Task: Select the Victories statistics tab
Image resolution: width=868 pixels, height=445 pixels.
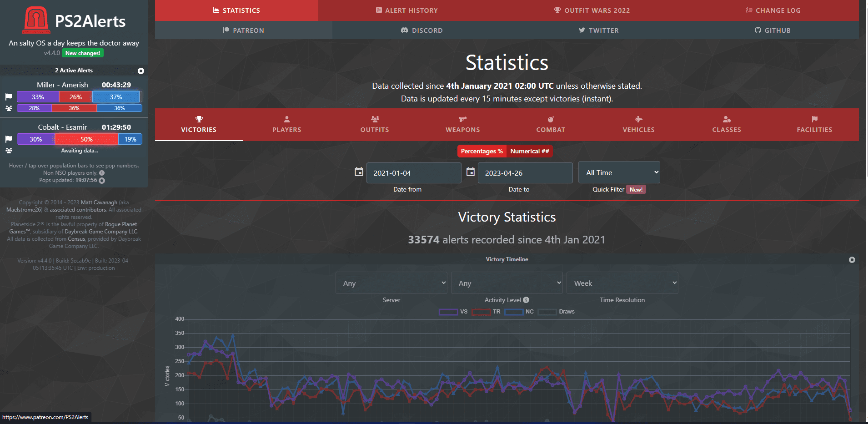Action: [199, 125]
